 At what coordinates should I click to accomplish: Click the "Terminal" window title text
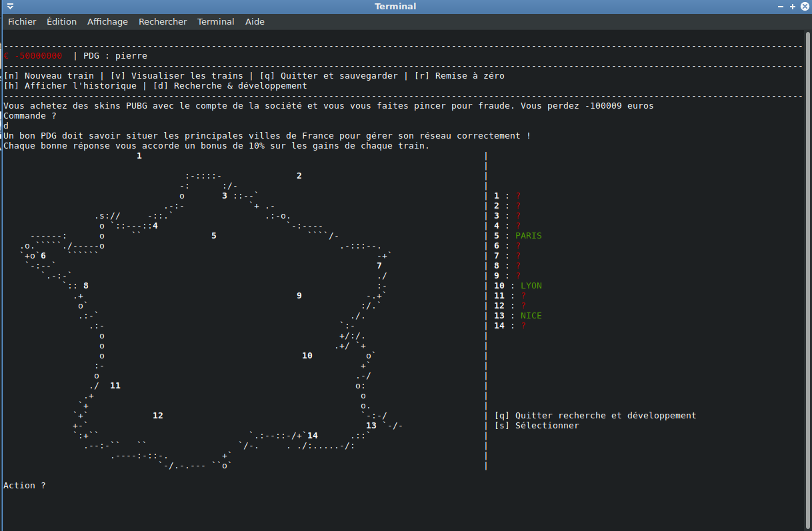[395, 6]
